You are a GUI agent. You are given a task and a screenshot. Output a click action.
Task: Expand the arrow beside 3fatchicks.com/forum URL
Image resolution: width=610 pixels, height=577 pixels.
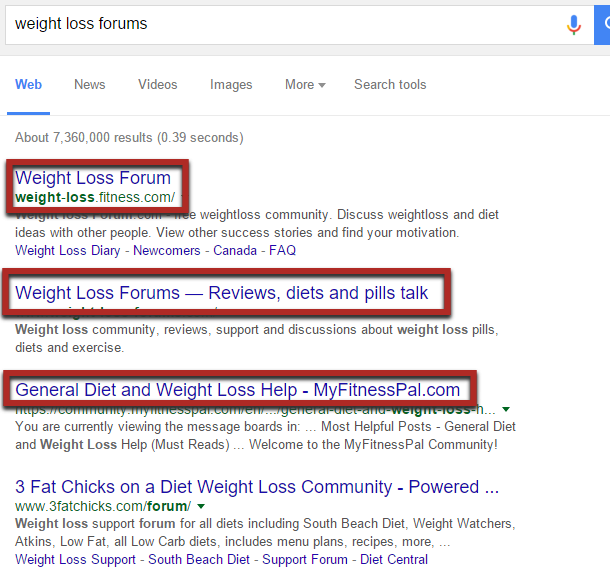tap(201, 506)
